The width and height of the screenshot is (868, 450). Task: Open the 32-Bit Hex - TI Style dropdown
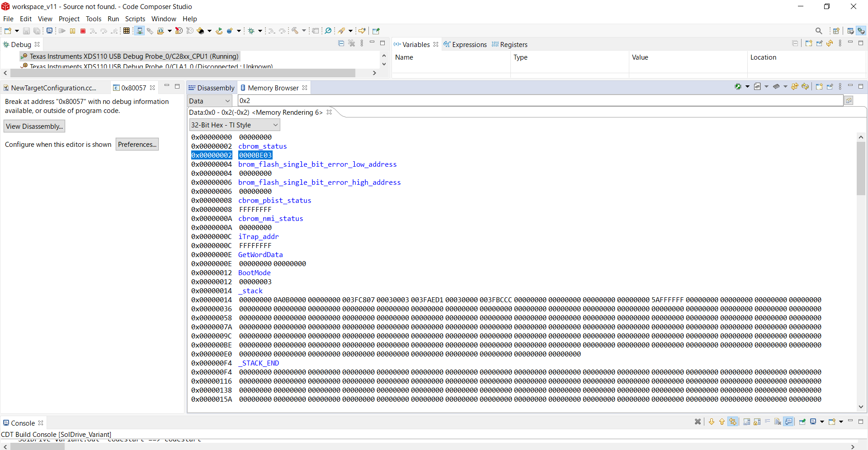235,125
